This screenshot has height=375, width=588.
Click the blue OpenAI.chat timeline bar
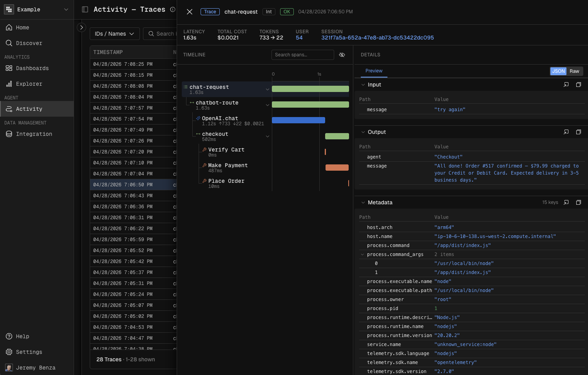point(298,120)
